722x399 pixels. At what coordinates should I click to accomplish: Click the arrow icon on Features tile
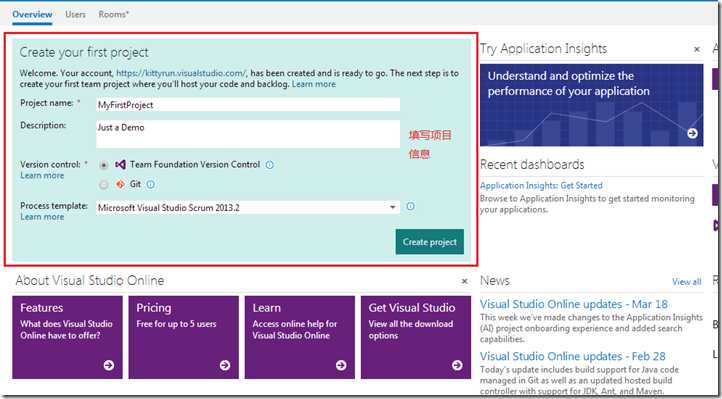(x=109, y=365)
